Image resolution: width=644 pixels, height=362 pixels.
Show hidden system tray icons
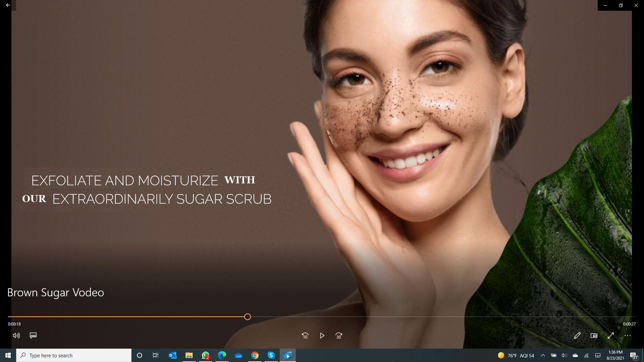543,355
